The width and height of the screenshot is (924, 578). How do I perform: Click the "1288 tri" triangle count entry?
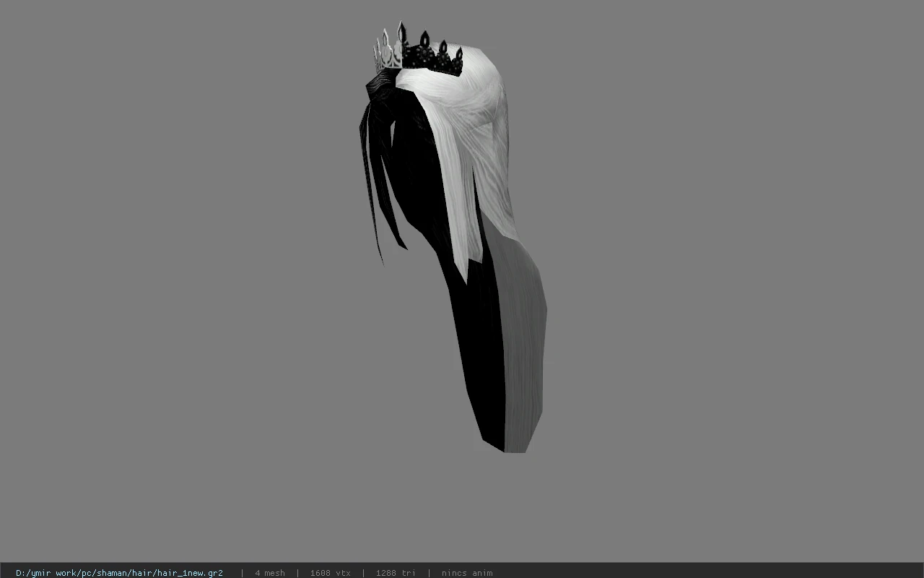click(x=396, y=573)
